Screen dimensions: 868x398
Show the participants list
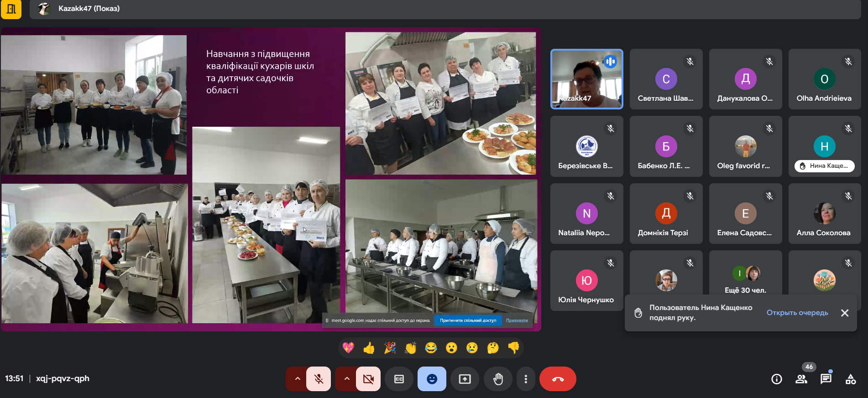(801, 379)
